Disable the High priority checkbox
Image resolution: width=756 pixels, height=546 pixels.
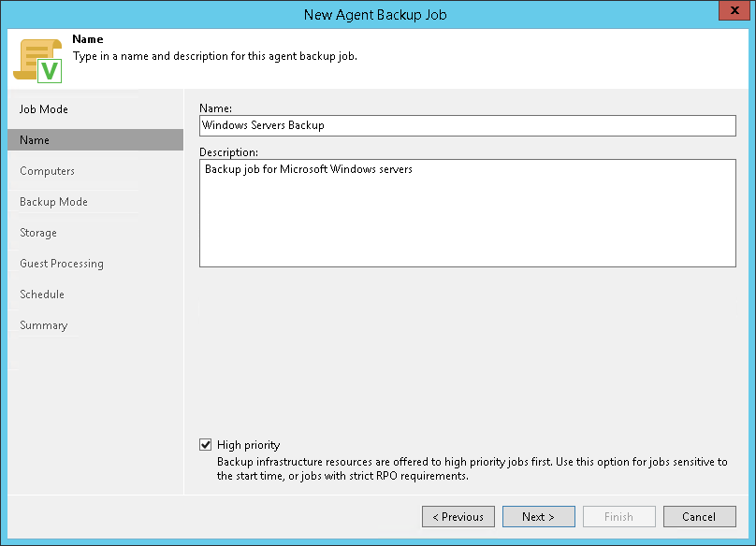tap(206, 445)
